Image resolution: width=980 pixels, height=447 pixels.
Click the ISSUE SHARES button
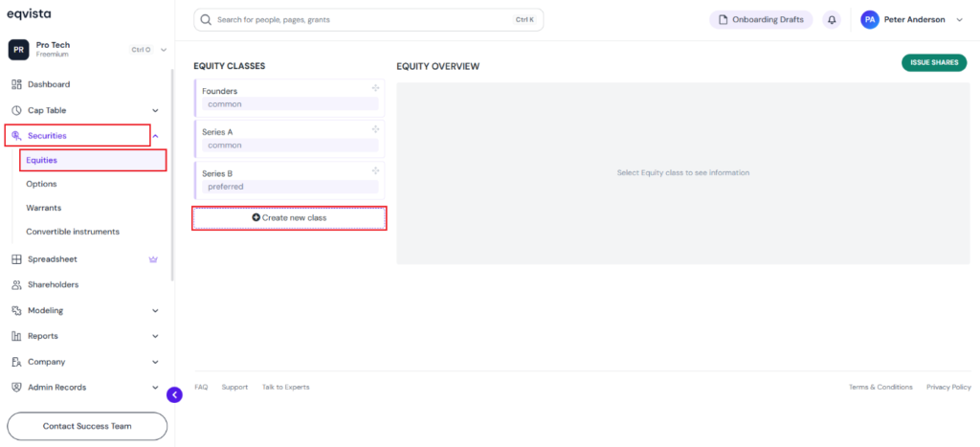click(x=934, y=62)
